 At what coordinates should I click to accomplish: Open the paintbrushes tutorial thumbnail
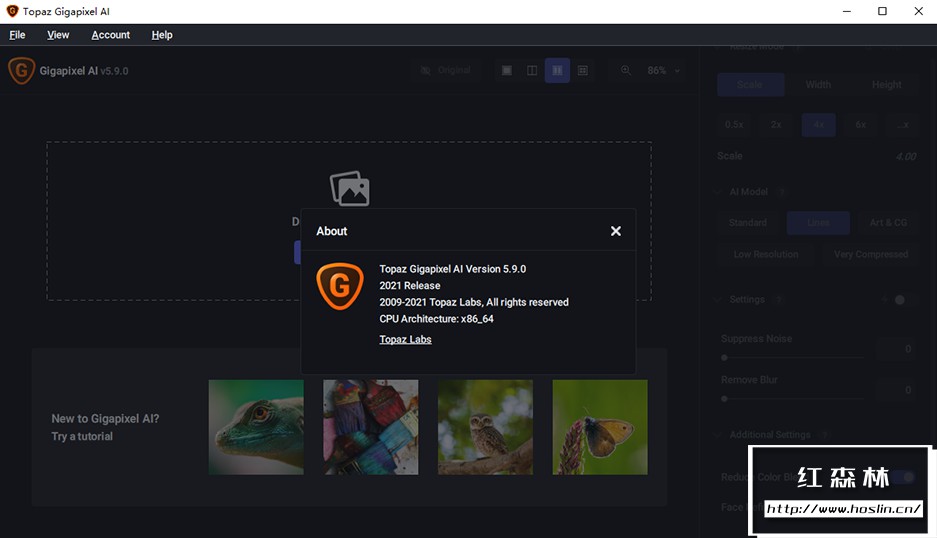point(370,427)
